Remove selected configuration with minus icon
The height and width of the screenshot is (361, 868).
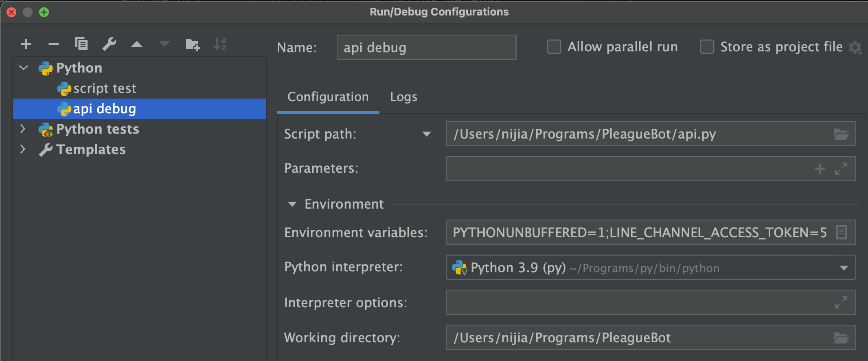pyautogui.click(x=54, y=44)
